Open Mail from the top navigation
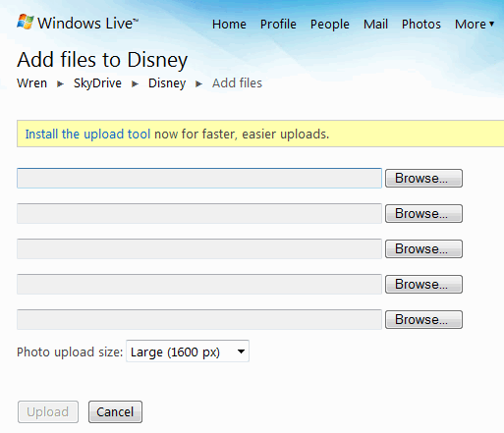Image resolution: width=504 pixels, height=433 pixels. (375, 25)
